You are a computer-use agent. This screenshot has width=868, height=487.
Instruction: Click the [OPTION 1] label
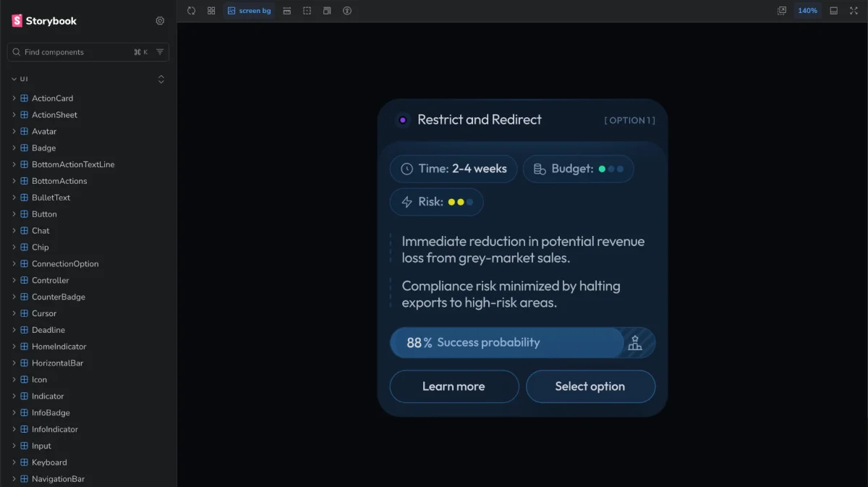tap(630, 121)
